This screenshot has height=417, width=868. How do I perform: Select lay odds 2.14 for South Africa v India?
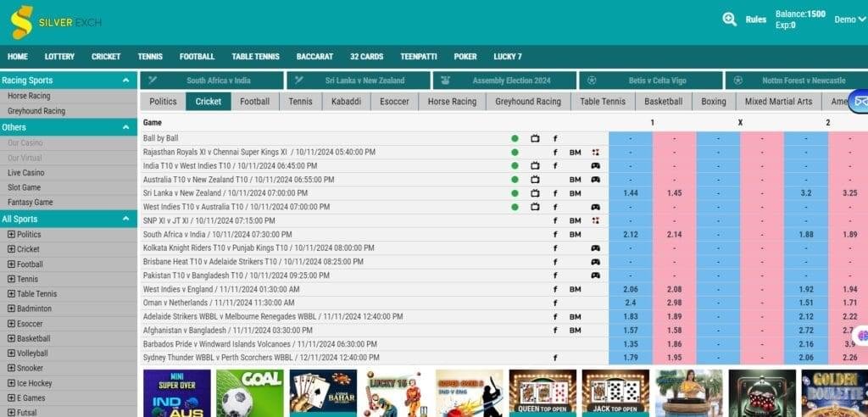[674, 234]
